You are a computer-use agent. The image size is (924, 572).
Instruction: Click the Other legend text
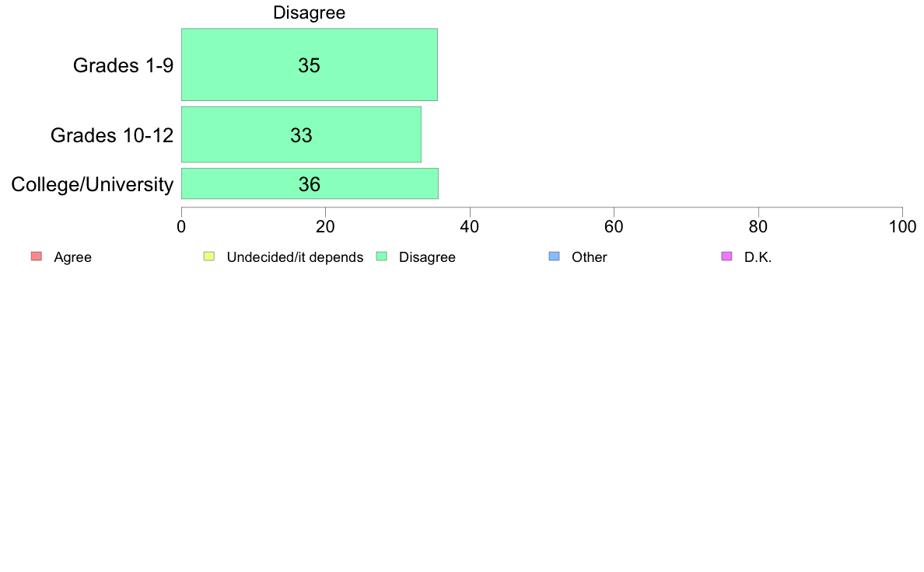[590, 257]
